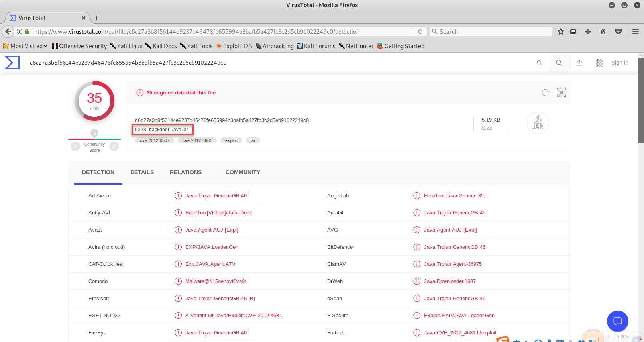Switch to the DETAILS tab
The width and height of the screenshot is (644, 342).
tap(142, 172)
